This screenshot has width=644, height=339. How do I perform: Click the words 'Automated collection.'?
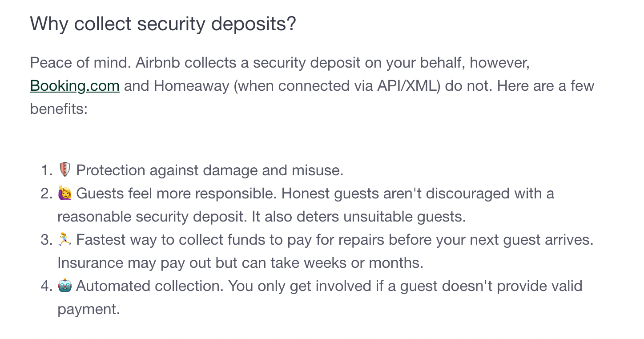click(x=150, y=286)
